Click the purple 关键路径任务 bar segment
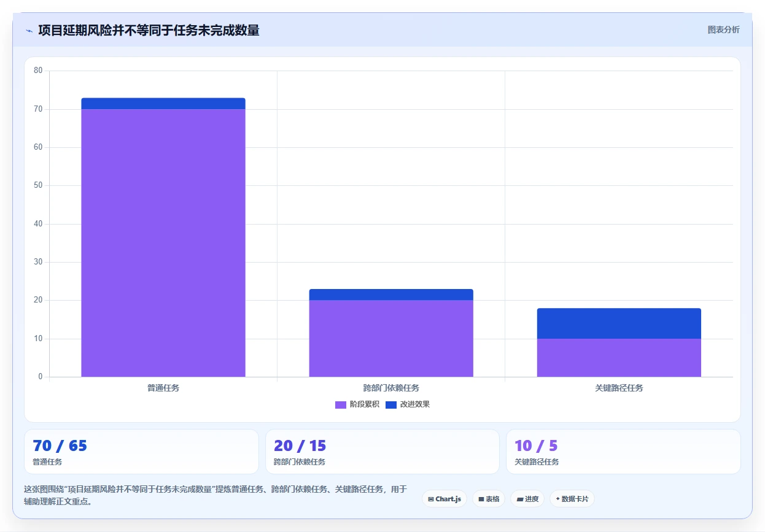Image resolution: width=765 pixels, height=532 pixels. (619, 358)
